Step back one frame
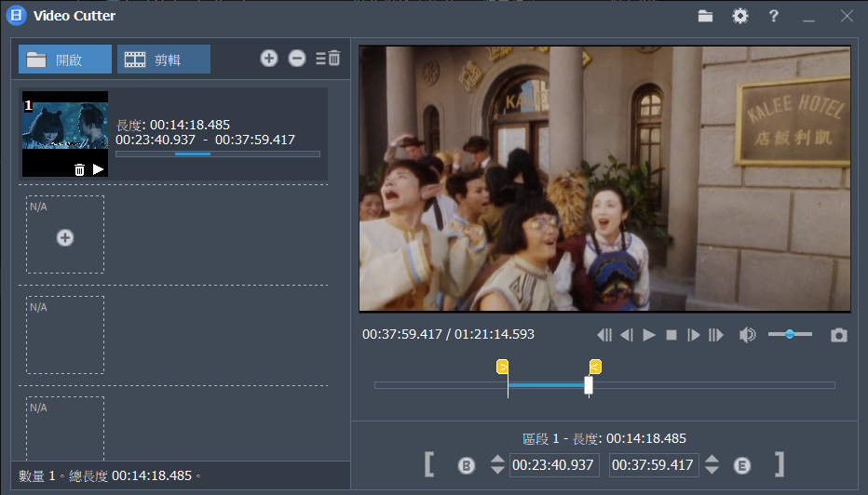Screen dimensions: 868x495 click(x=627, y=335)
